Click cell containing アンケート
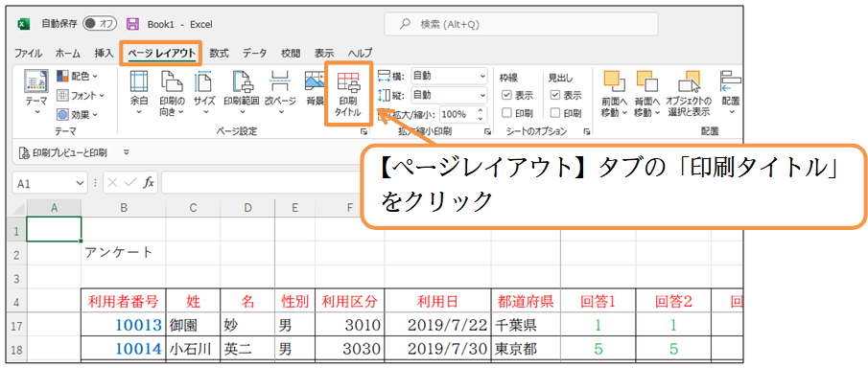868x368 pixels. pyautogui.click(x=124, y=252)
